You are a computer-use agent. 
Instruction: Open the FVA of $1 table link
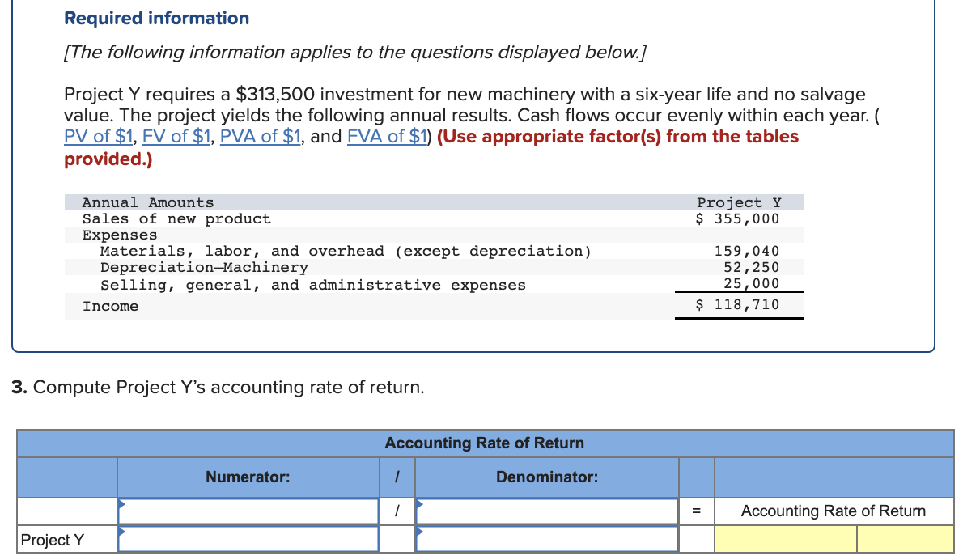386,136
